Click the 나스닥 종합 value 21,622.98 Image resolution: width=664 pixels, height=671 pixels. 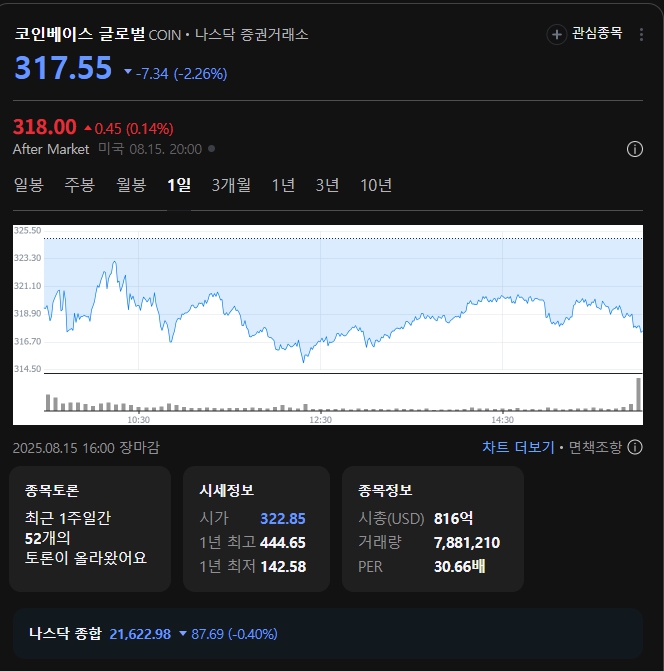pyautogui.click(x=140, y=634)
